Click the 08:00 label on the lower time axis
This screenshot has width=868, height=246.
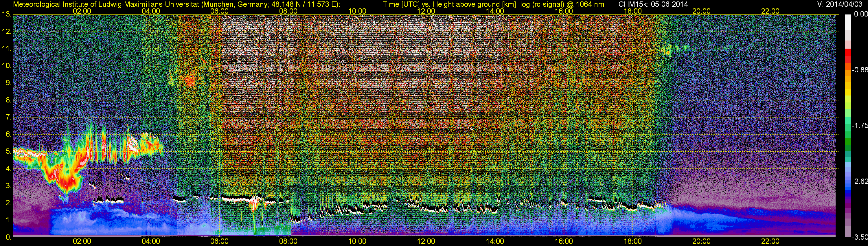point(288,241)
